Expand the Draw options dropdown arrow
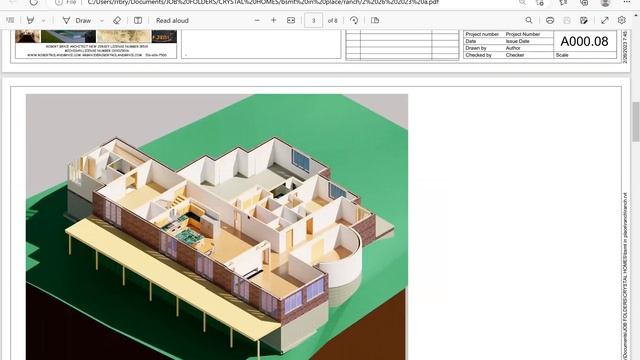 point(102,20)
